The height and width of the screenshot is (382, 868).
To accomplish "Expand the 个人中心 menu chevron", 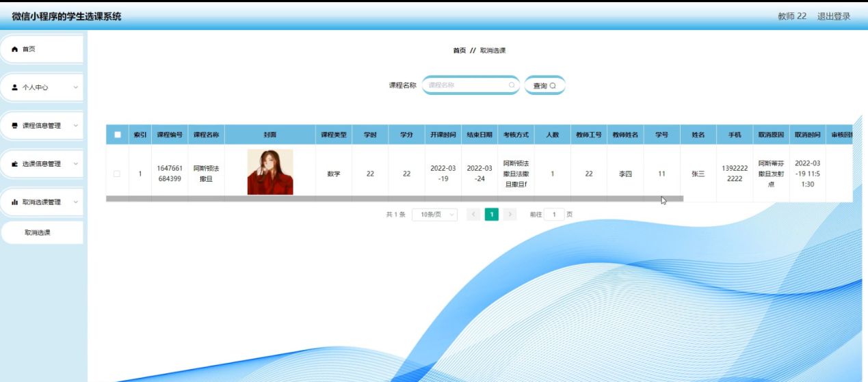I will click(75, 87).
